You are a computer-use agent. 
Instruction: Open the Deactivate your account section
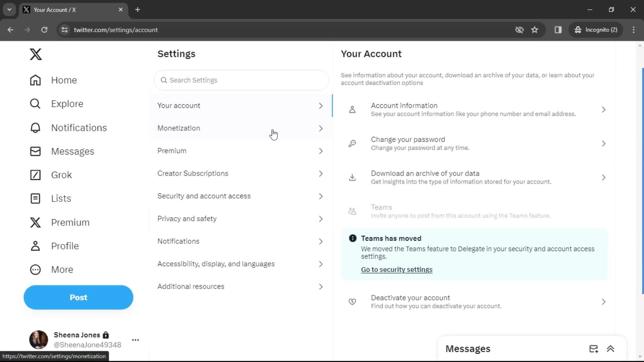(476, 301)
